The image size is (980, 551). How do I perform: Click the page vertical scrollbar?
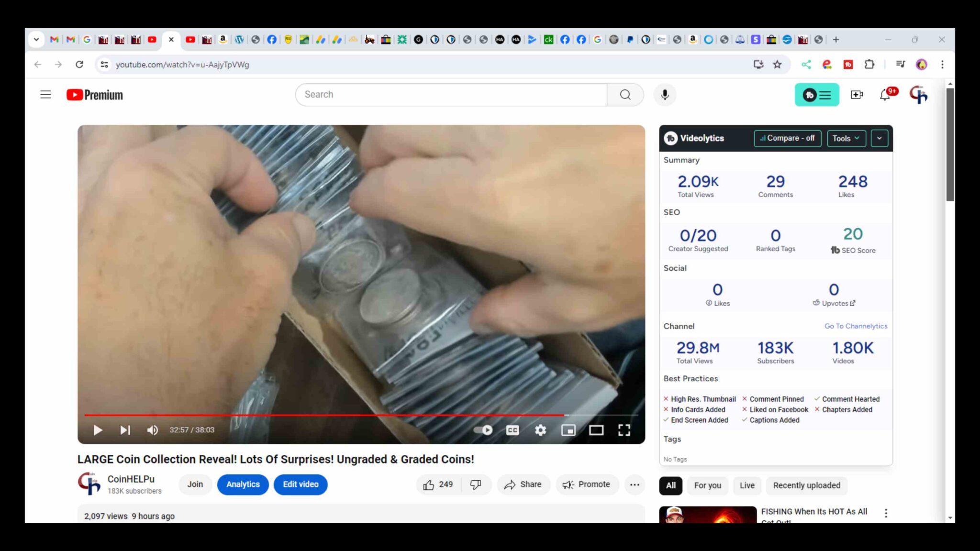coord(950,144)
